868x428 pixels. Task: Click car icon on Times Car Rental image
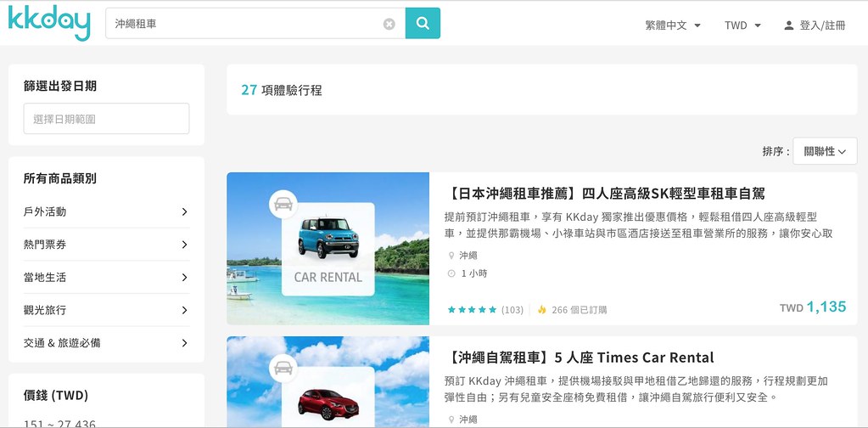click(x=283, y=368)
